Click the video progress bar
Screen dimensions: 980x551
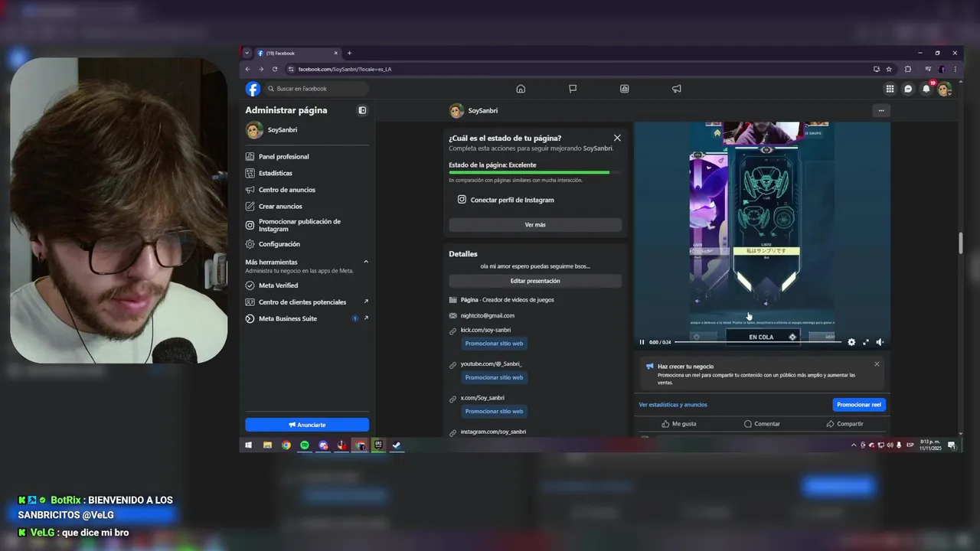pyautogui.click(x=758, y=342)
